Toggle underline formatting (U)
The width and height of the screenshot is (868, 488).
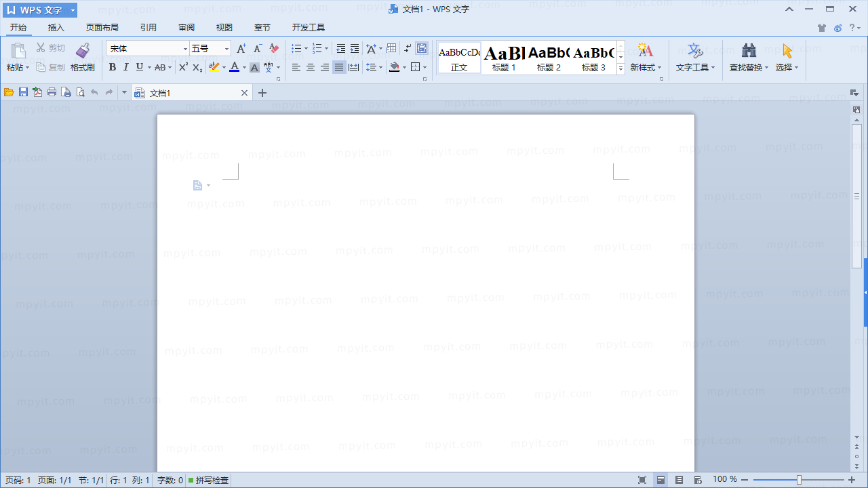point(139,67)
